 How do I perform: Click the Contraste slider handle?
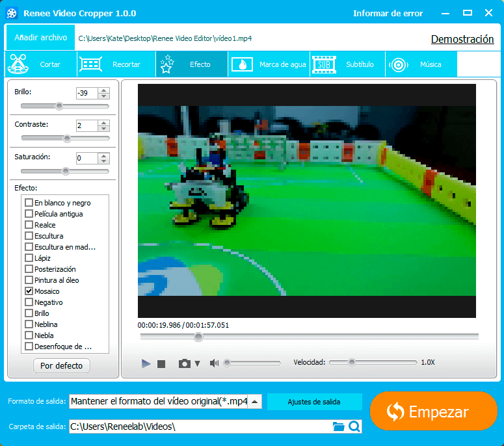pos(67,138)
